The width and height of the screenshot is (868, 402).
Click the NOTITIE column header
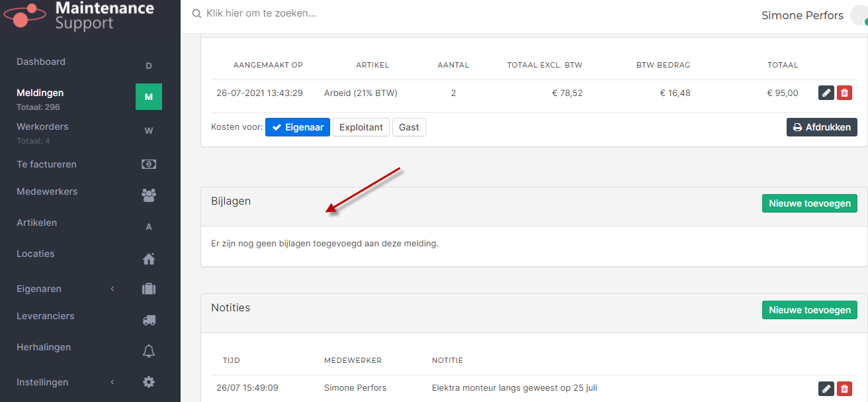[x=448, y=360]
